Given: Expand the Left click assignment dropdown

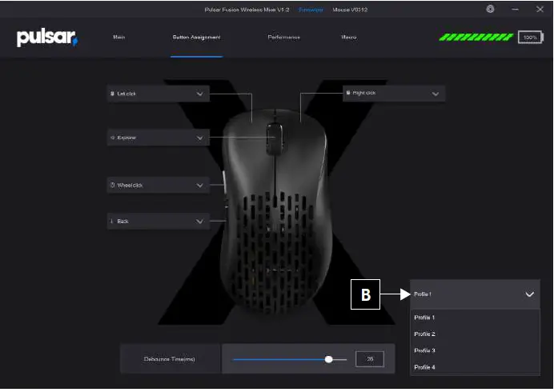Looking at the screenshot, I should click(159, 94).
